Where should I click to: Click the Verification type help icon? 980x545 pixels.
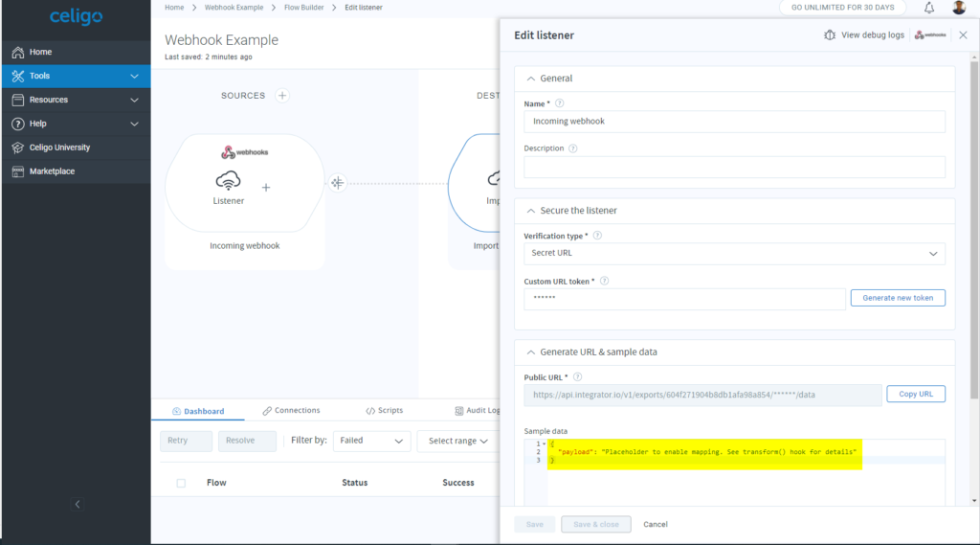(x=597, y=236)
